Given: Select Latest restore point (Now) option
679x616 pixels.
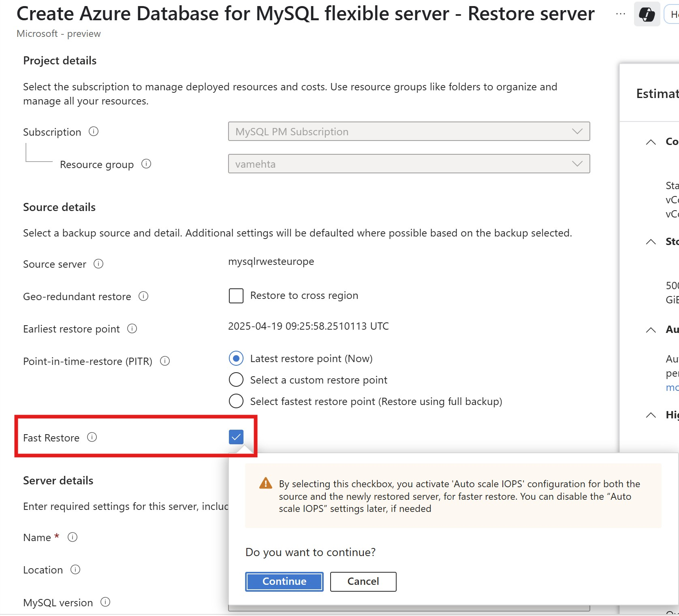Looking at the screenshot, I should (x=236, y=358).
